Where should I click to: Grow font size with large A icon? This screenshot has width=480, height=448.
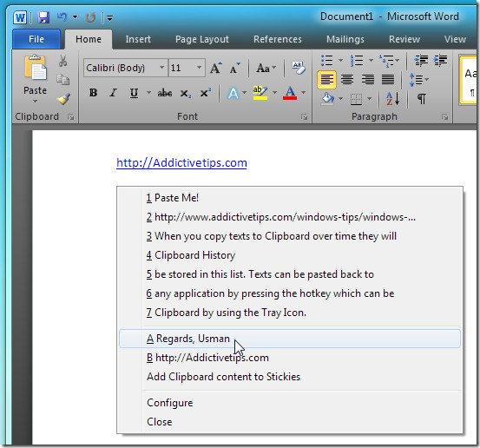(x=216, y=68)
